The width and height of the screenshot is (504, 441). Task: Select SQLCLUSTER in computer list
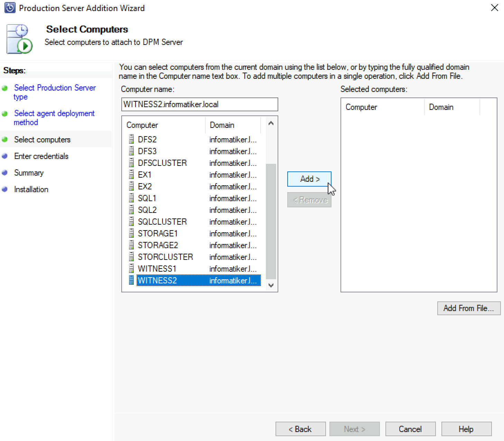coord(194,222)
